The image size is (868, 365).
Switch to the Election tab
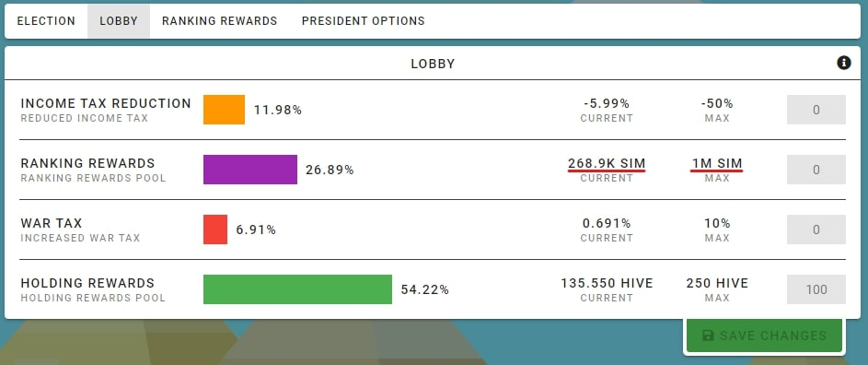click(46, 21)
